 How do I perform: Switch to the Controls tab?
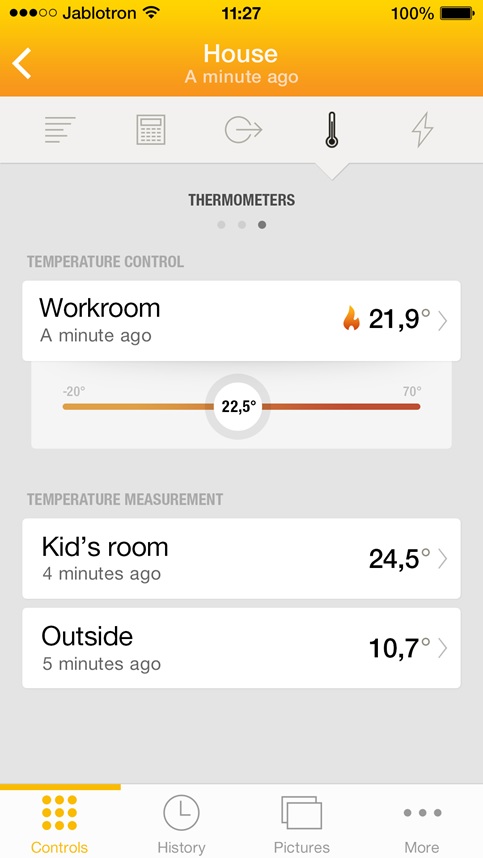[60, 824]
